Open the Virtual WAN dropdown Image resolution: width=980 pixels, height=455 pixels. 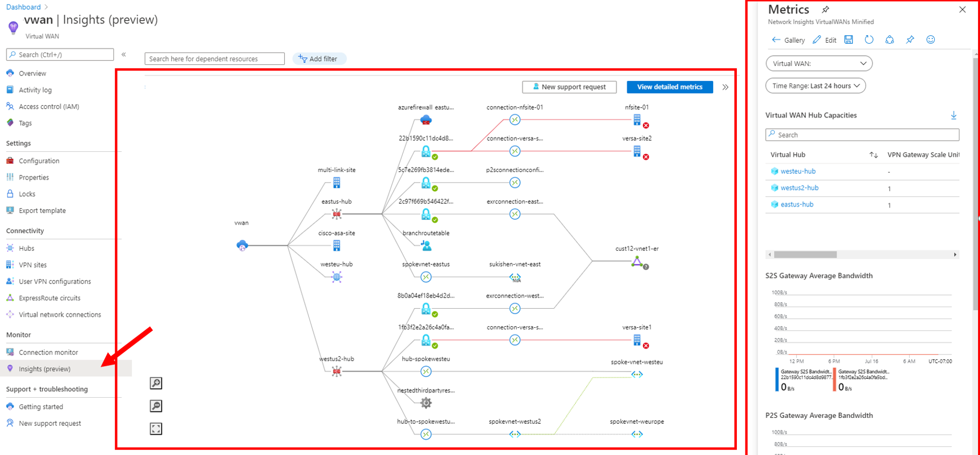point(819,63)
